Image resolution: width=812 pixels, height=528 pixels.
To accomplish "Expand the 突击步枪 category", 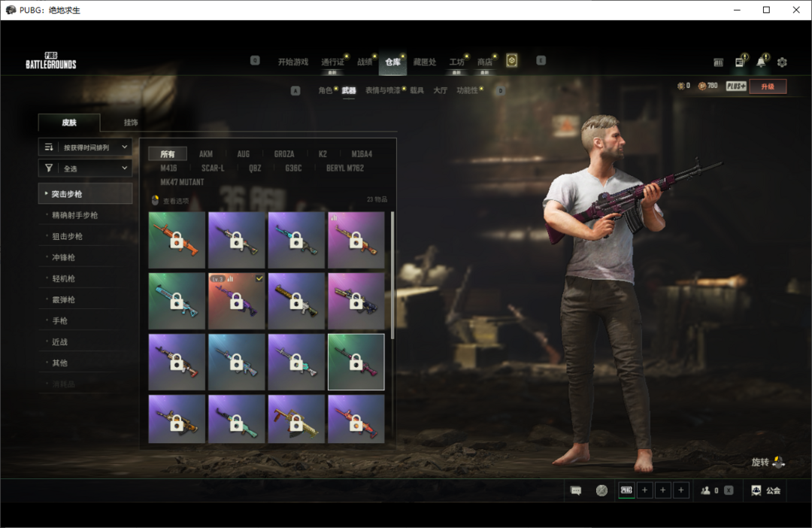I will coord(85,194).
